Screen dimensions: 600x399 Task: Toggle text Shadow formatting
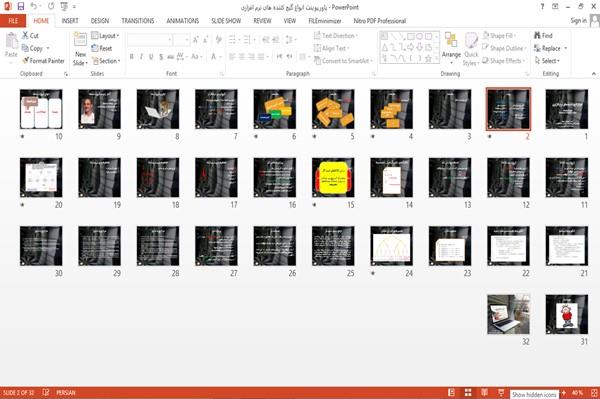[x=161, y=57]
